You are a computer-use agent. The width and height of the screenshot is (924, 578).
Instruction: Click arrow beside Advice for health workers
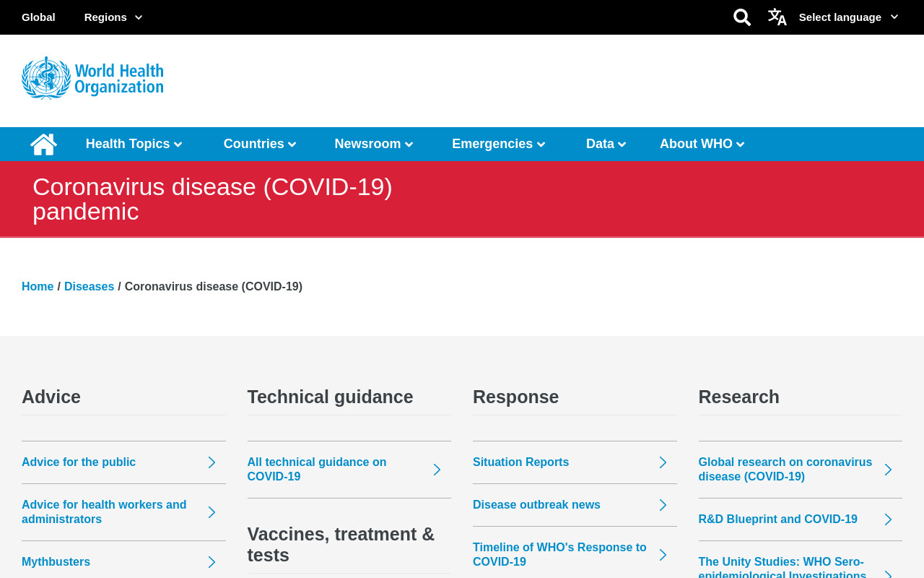tap(212, 512)
